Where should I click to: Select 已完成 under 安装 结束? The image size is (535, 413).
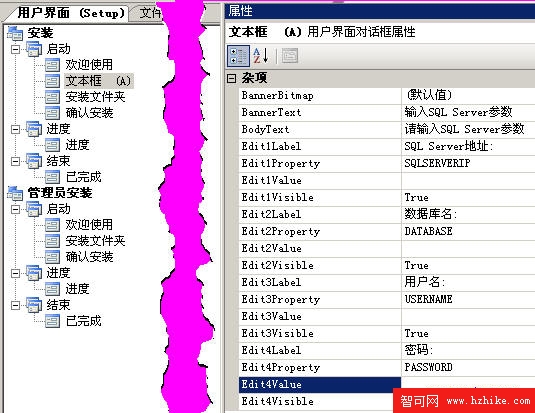83,177
